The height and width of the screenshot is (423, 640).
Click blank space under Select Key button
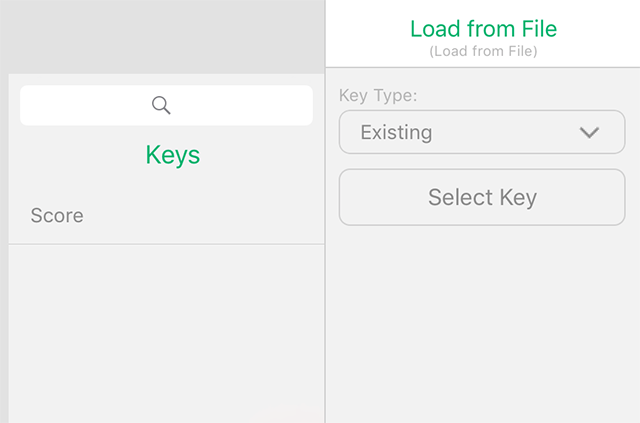(483, 325)
